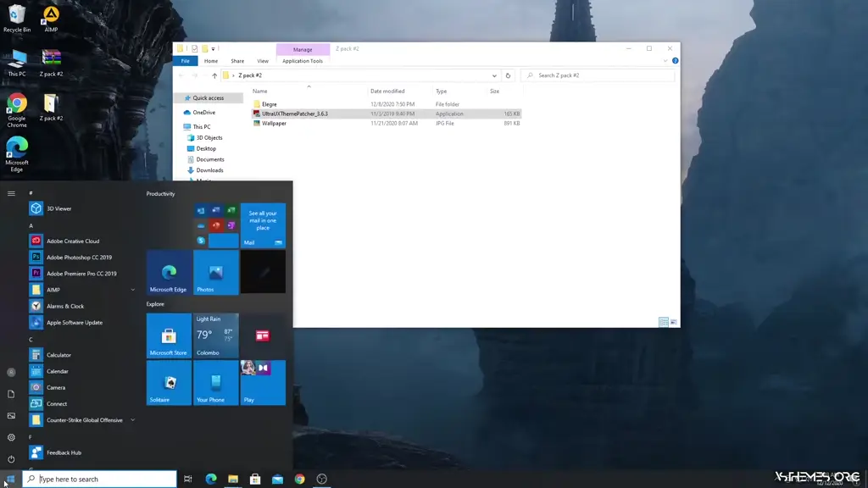Expand the Counter-Strike Global Offensive entry
868x488 pixels.
(132, 419)
